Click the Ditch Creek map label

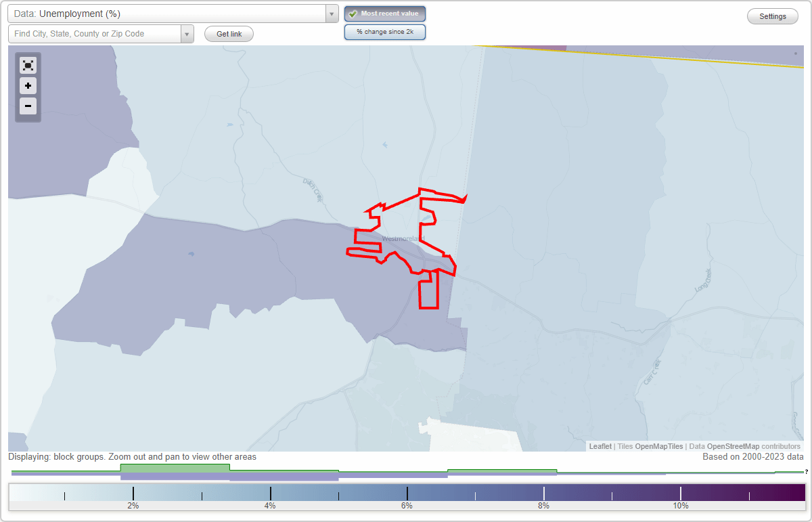point(315,190)
